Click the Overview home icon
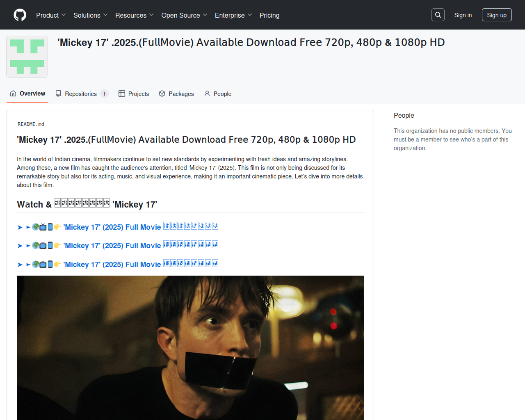This screenshot has height=420, width=525. coord(13,94)
